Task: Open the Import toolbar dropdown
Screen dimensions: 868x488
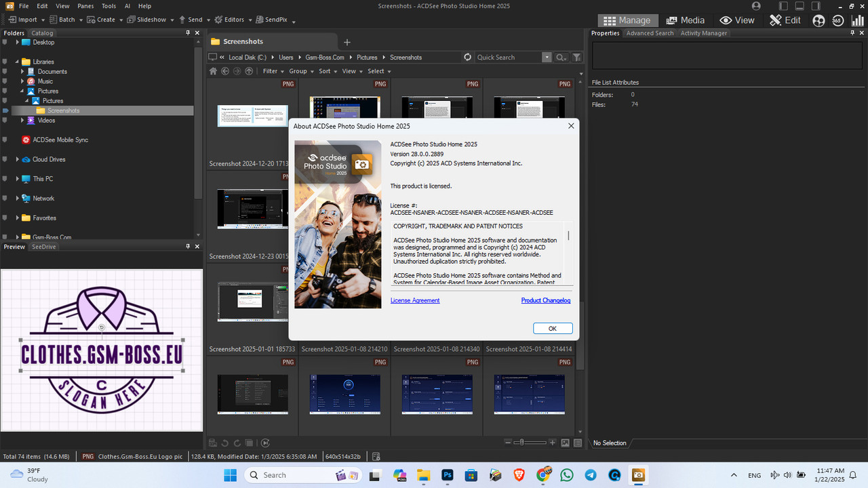Action: point(26,20)
